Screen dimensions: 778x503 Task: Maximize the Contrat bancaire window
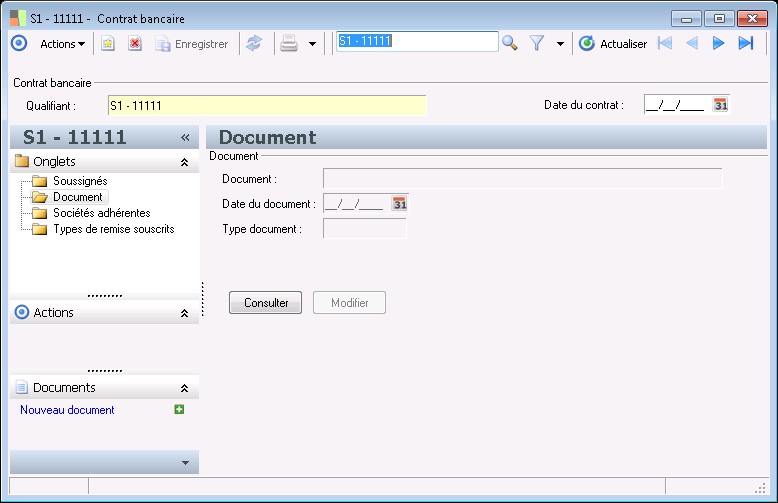tap(719, 19)
